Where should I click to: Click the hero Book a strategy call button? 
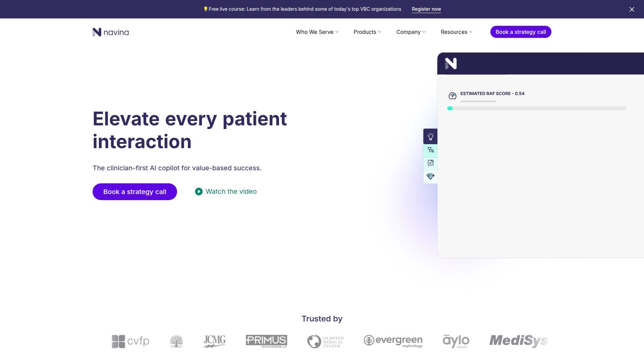click(135, 192)
